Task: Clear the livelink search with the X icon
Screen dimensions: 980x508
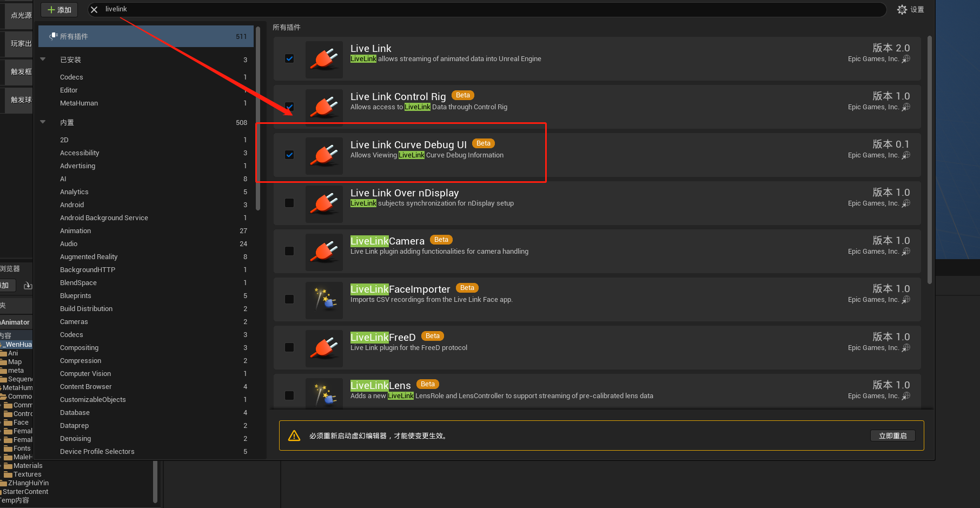Action: (94, 9)
